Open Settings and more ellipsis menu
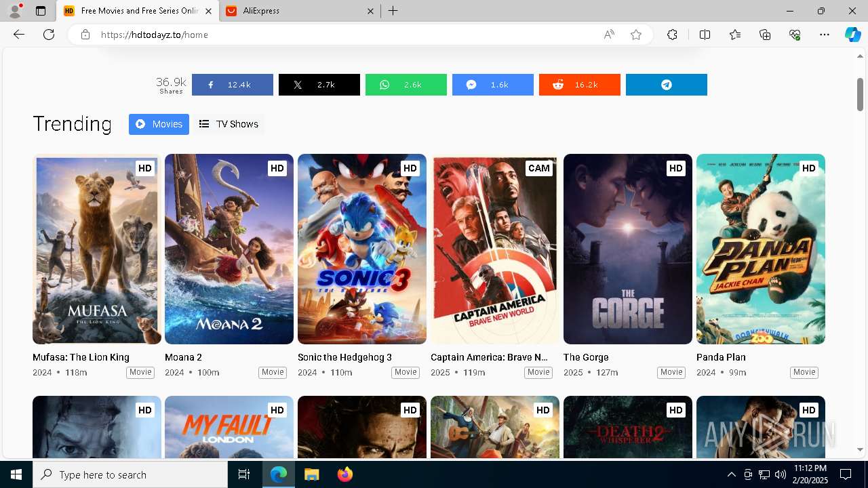868x488 pixels. pos(825,35)
